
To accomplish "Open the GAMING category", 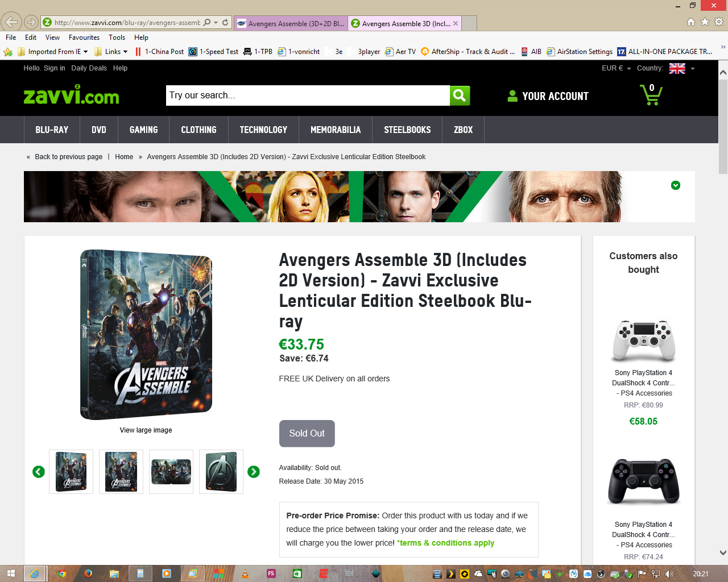I will [144, 130].
